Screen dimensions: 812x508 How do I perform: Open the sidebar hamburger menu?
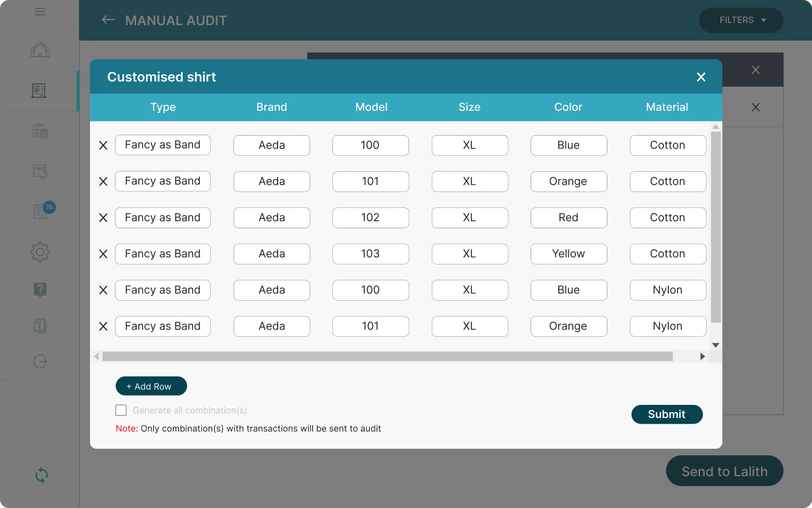point(40,11)
